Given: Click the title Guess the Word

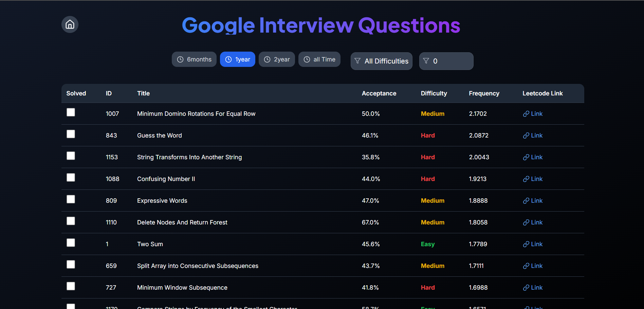Looking at the screenshot, I should pos(160,135).
